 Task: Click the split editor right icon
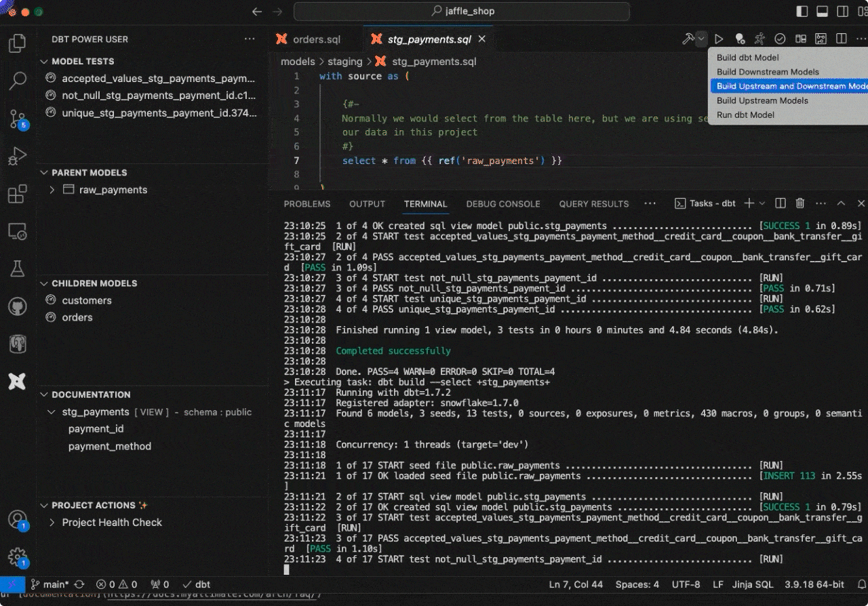tap(841, 39)
